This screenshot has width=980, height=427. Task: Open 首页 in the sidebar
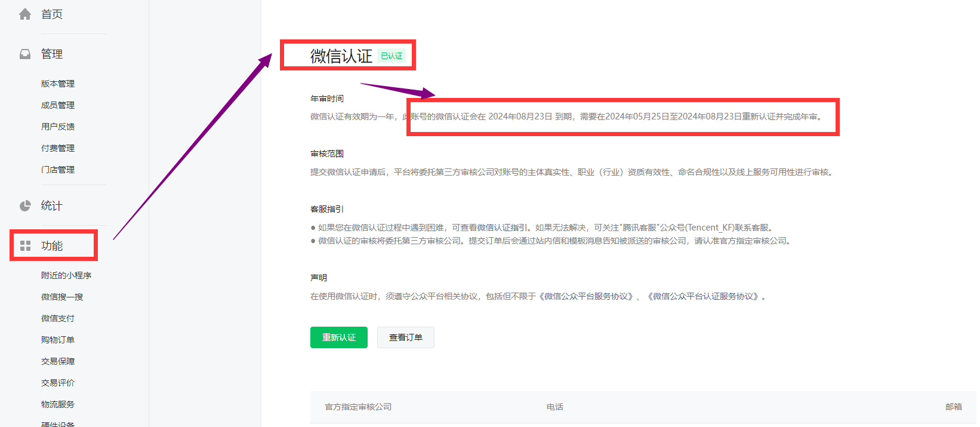[52, 14]
